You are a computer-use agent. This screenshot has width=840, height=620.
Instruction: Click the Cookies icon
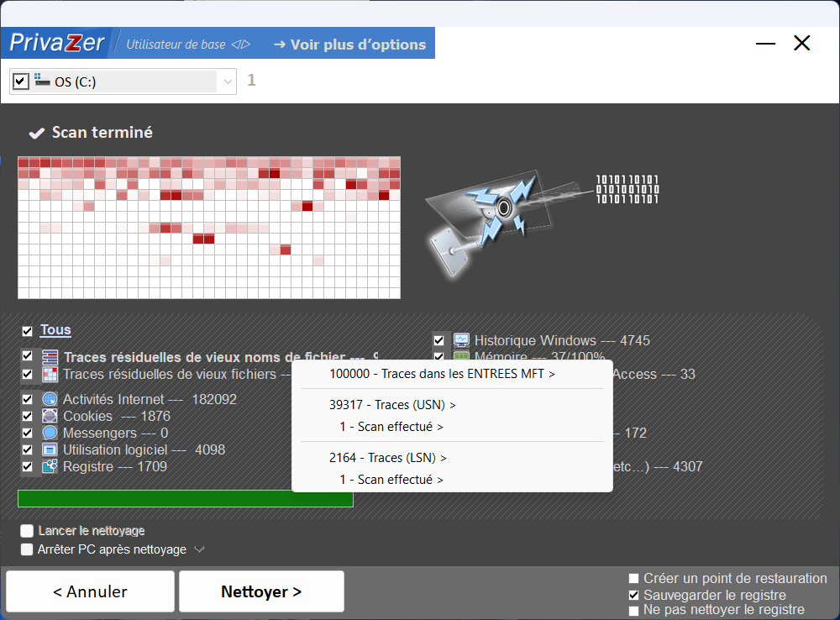50,416
